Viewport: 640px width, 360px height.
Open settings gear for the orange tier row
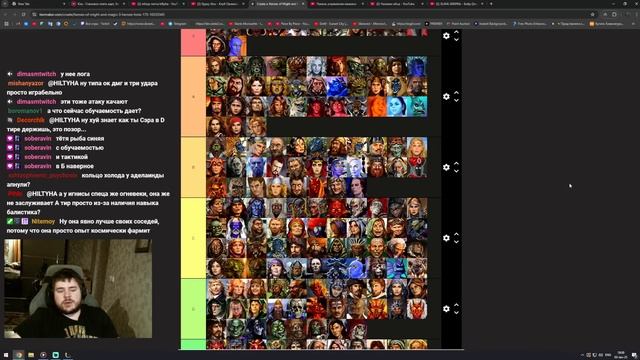coord(446,96)
